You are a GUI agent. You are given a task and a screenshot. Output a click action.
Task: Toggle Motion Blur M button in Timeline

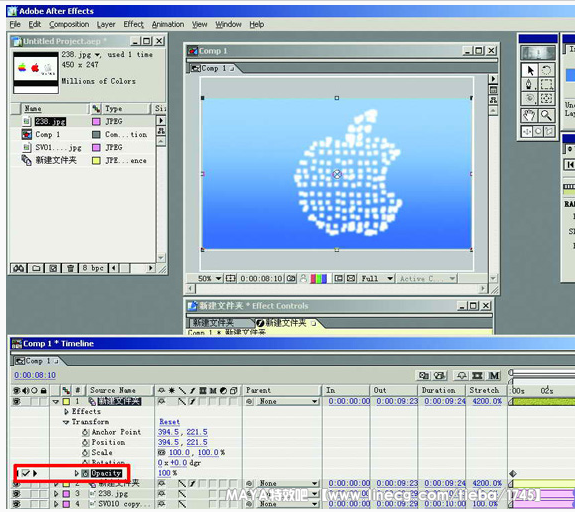tap(494, 376)
